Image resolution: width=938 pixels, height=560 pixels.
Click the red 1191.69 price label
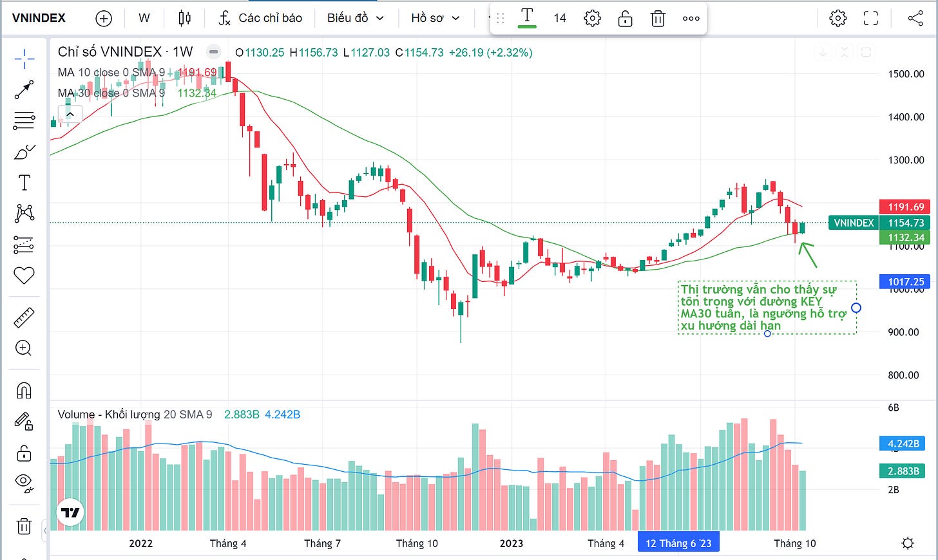point(906,207)
